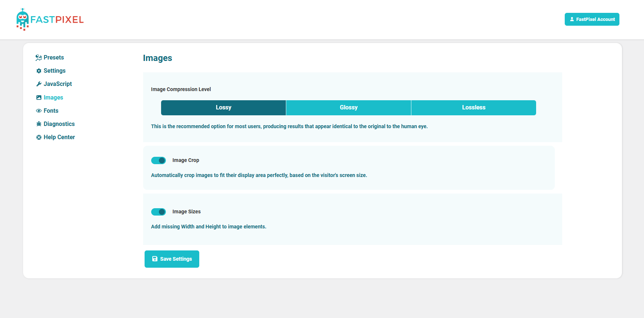The height and width of the screenshot is (318, 644).
Task: Click the Help Center lifebuoy icon
Action: pyautogui.click(x=39, y=137)
